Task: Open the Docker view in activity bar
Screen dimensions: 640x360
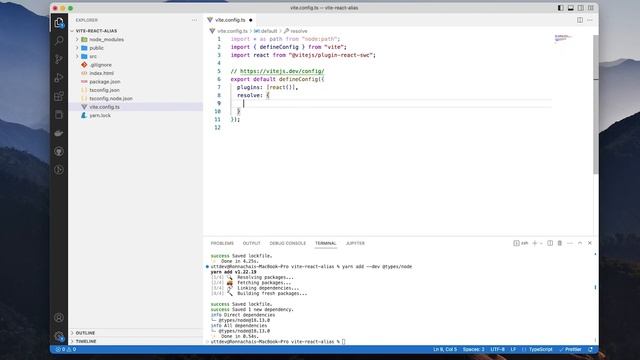Action: click(x=59, y=133)
